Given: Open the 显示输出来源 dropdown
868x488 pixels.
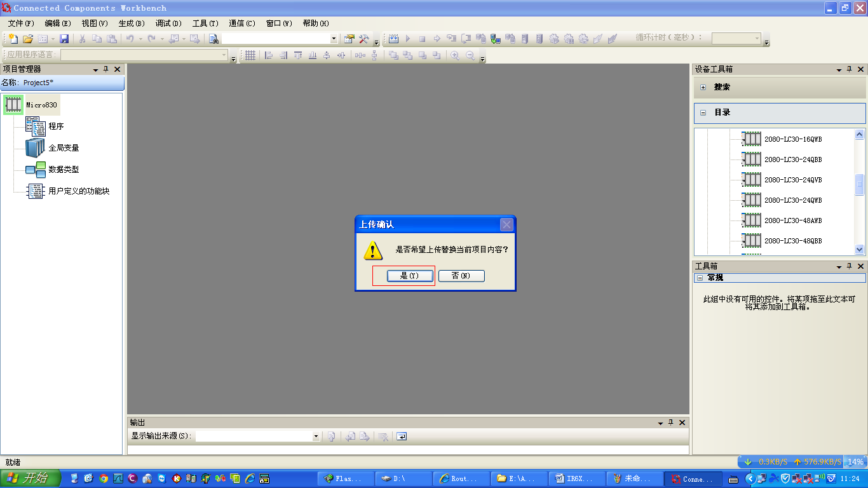Looking at the screenshot, I should [316, 436].
